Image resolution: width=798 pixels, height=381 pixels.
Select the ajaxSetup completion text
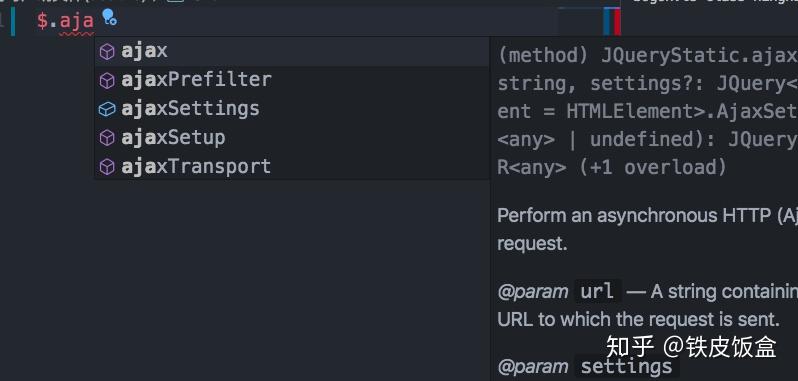tap(173, 138)
